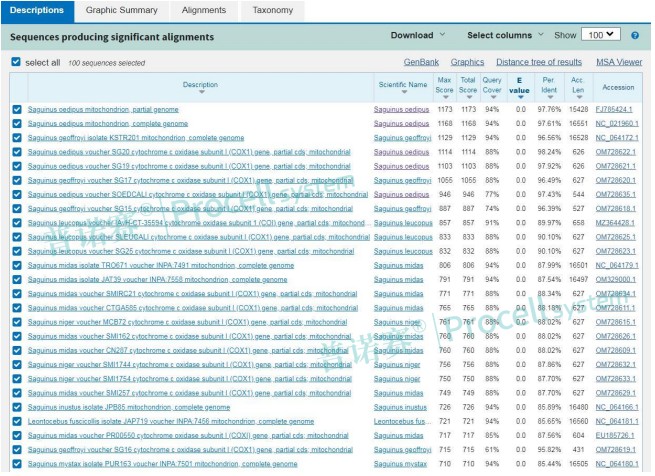
Task: Click the 16480 accession length value
Action: pyautogui.click(x=578, y=407)
